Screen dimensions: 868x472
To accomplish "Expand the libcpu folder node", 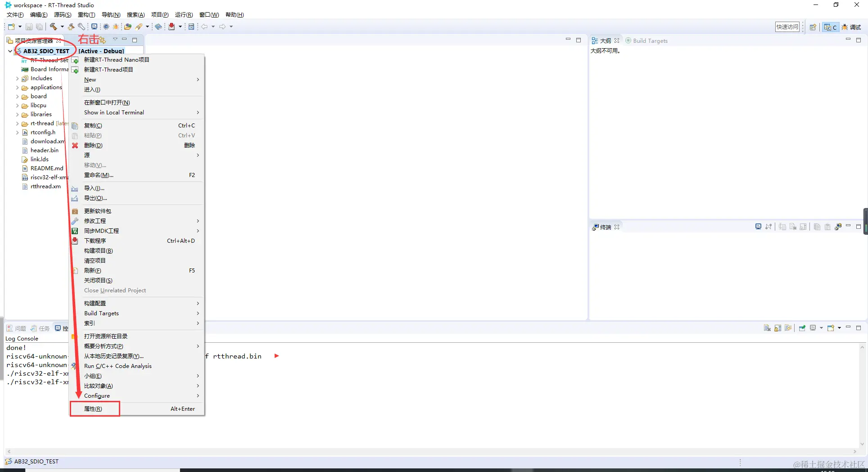I will pos(17,105).
